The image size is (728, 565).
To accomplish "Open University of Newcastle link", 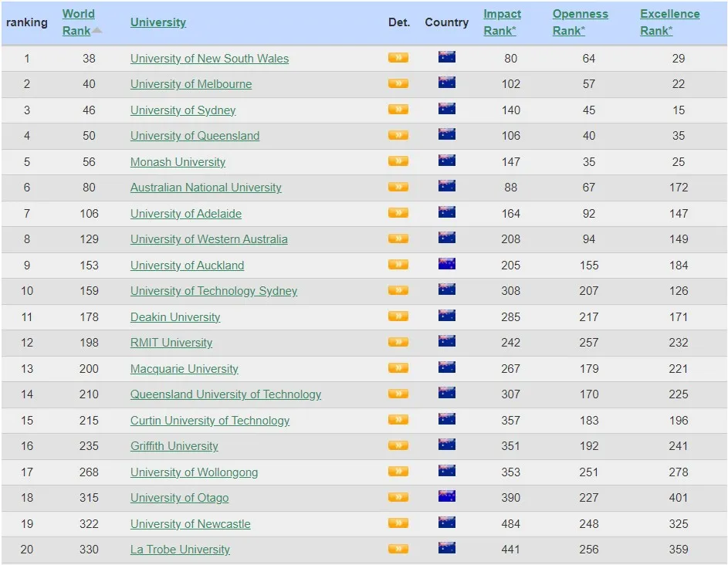I will pyautogui.click(x=191, y=524).
